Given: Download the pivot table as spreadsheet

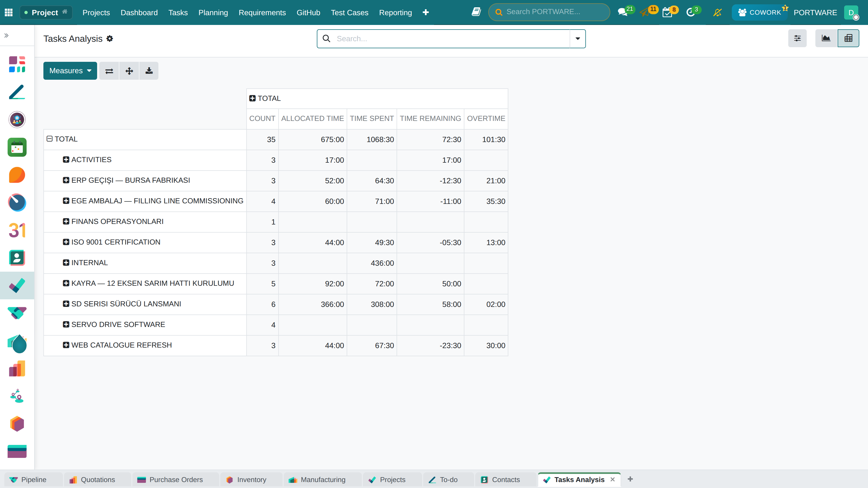Looking at the screenshot, I should point(149,71).
